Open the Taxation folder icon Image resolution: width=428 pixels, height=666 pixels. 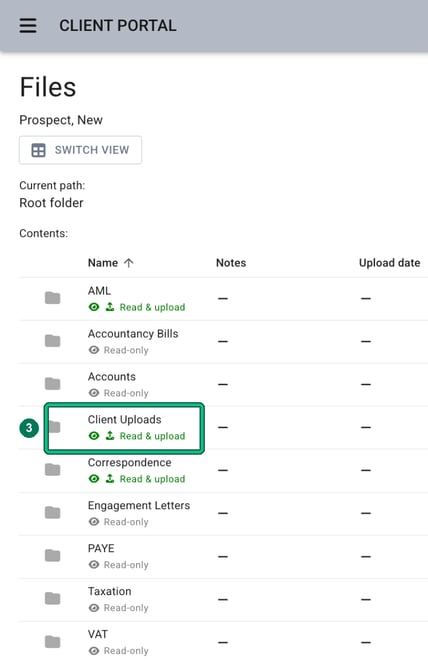click(53, 598)
